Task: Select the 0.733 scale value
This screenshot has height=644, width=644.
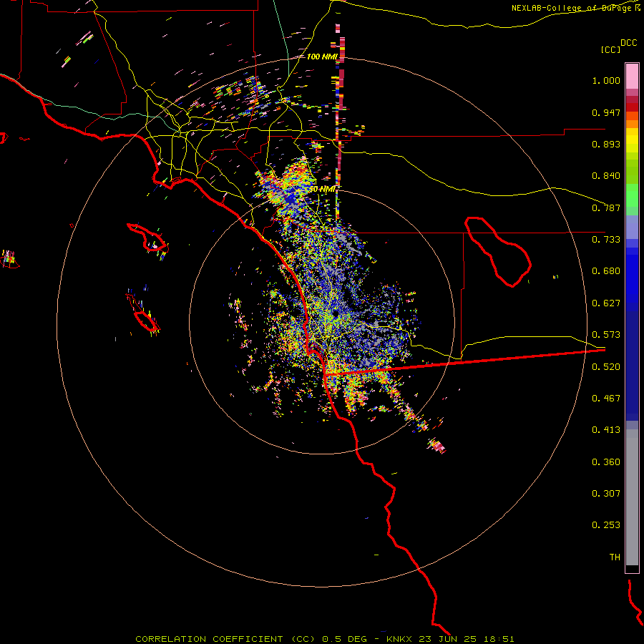Action: tap(606, 240)
